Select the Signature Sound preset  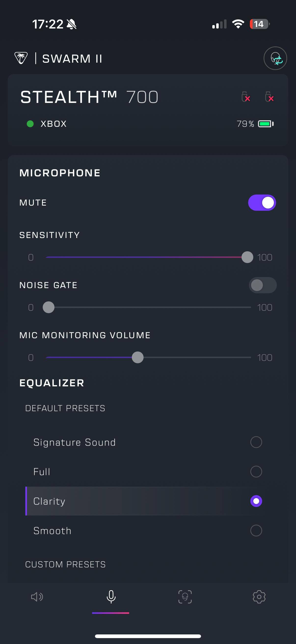256,442
